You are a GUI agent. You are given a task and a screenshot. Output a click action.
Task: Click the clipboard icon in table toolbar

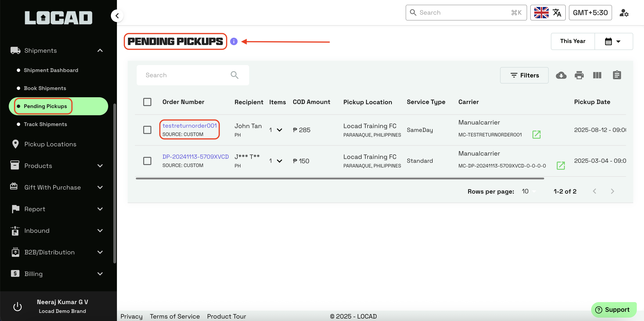[617, 75]
